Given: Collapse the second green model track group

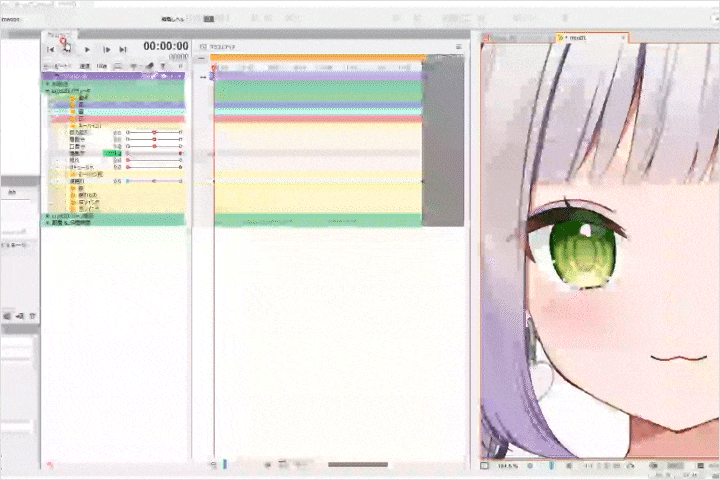Looking at the screenshot, I should pos(47,91).
